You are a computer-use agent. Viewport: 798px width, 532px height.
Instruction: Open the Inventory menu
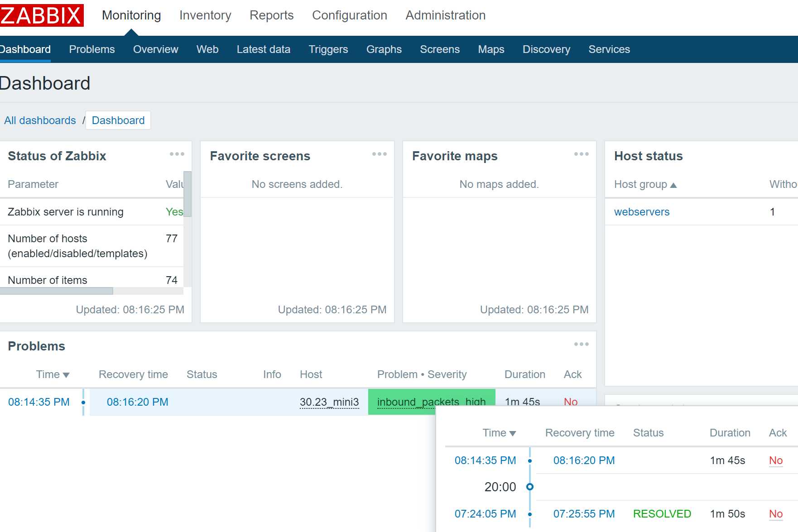(205, 15)
